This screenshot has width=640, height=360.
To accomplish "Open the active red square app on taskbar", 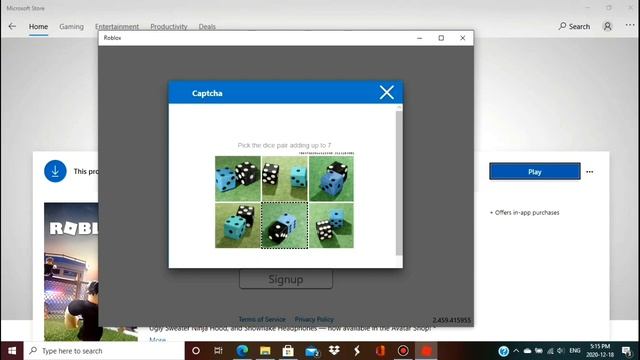I will coord(426,351).
